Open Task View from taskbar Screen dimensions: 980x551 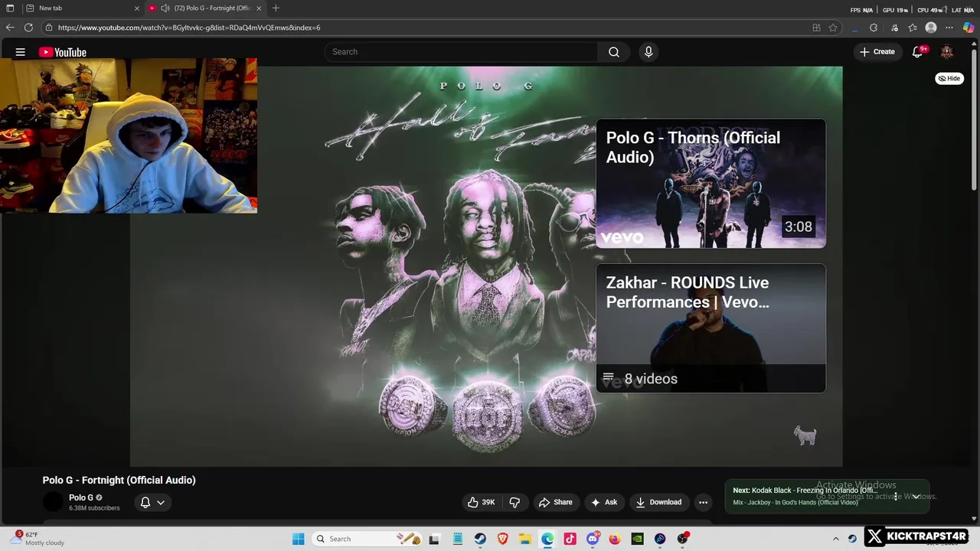434,539
